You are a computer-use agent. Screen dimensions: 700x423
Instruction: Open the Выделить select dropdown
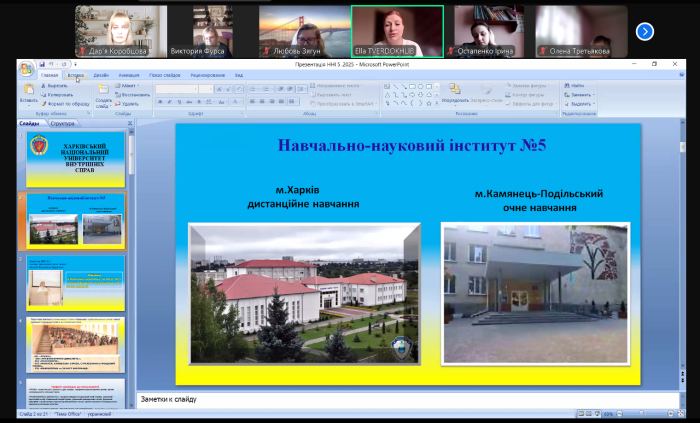tap(579, 104)
